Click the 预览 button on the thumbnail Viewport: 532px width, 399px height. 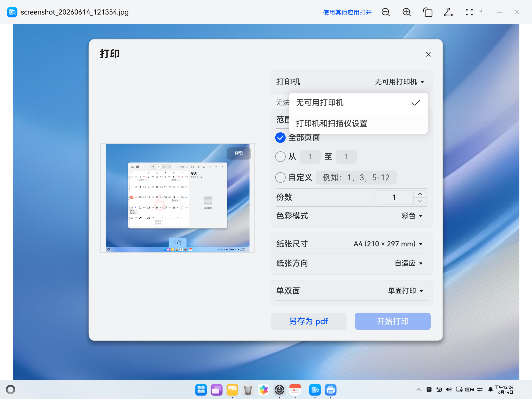point(239,153)
